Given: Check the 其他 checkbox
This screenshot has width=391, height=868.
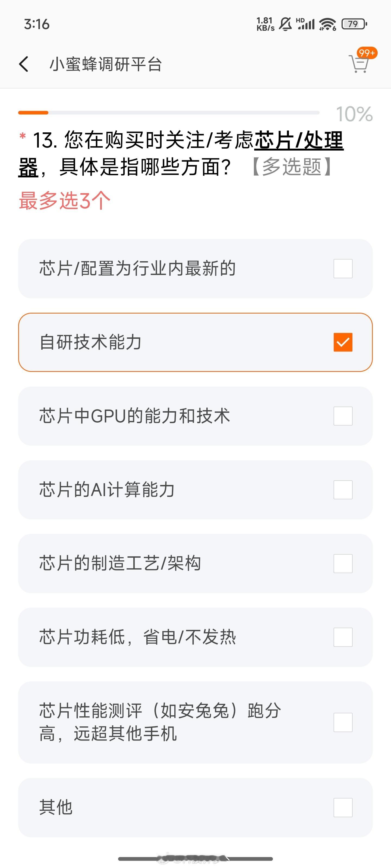Looking at the screenshot, I should pos(343,807).
